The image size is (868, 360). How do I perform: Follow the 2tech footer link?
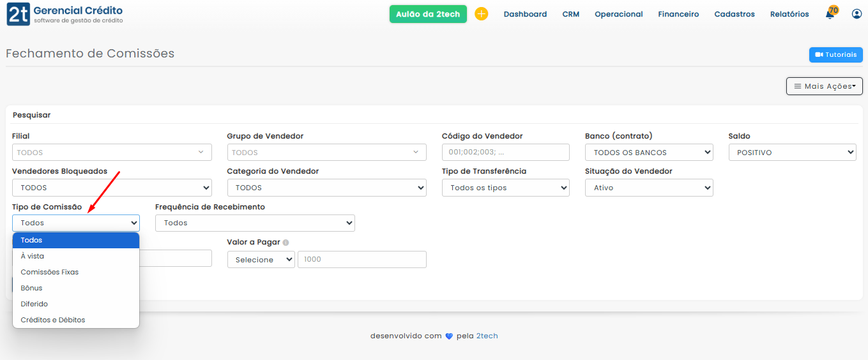click(487, 336)
